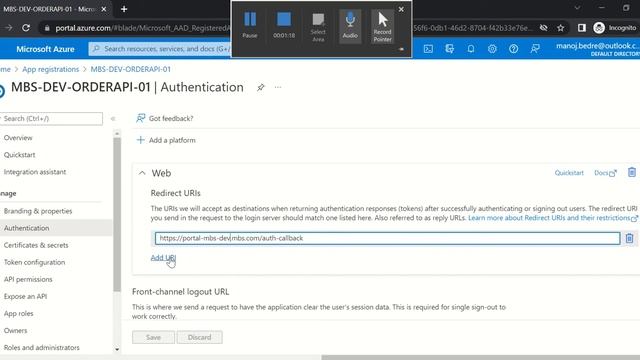The height and width of the screenshot is (360, 640).
Task: Open the blade more options ellipsis
Action: tap(278, 87)
